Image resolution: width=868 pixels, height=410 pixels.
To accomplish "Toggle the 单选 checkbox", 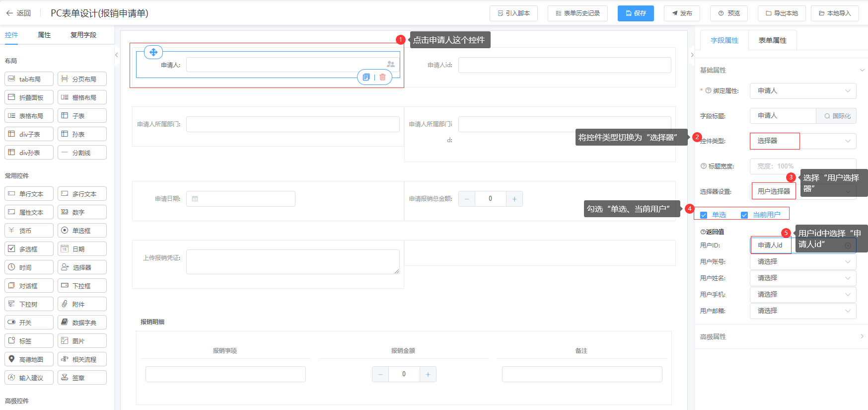I will coord(704,215).
